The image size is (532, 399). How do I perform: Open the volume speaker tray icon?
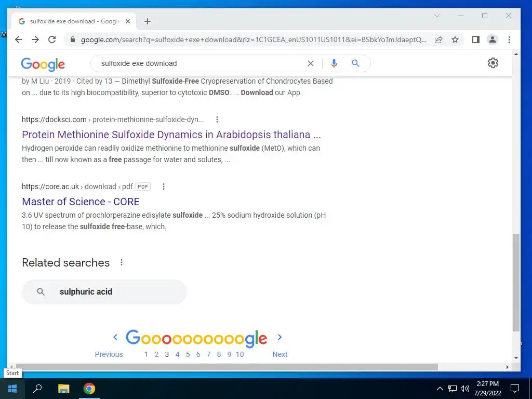point(465,389)
